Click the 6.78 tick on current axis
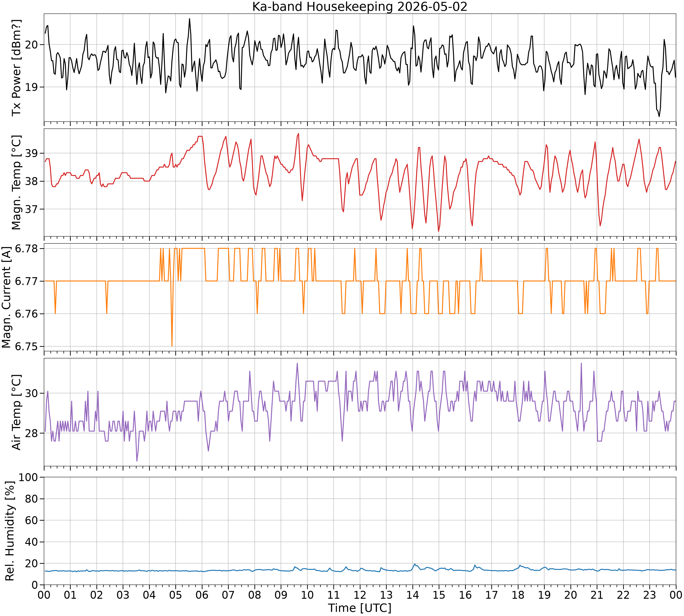Screen dimensions: 684x616 point(27,249)
